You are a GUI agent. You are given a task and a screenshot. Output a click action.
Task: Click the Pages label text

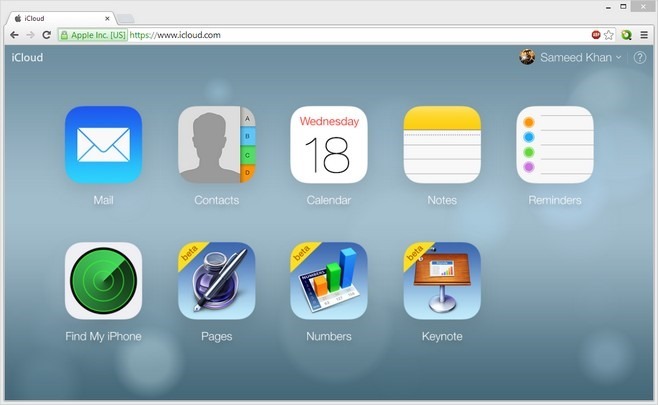217,337
